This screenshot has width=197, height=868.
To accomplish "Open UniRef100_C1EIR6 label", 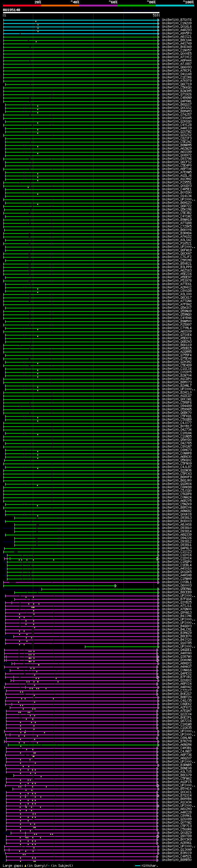I will (177, 78).
